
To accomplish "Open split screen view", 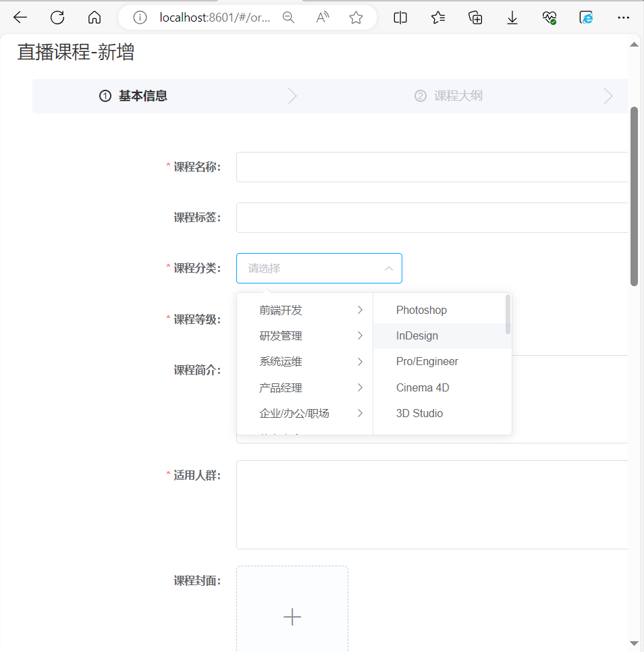I will tap(400, 18).
